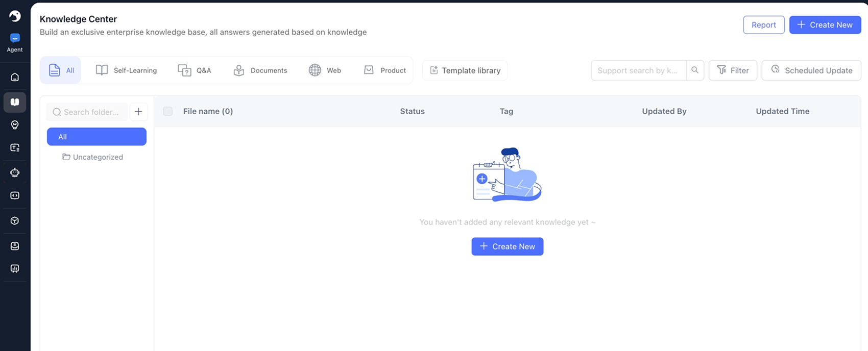Screen dimensions: 868x351
Task: Click the Uncategorized folder icon
Action: point(66,157)
